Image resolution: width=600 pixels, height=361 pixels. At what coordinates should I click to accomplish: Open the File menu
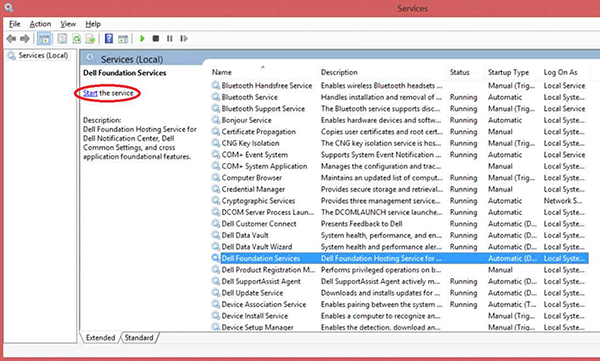click(15, 24)
